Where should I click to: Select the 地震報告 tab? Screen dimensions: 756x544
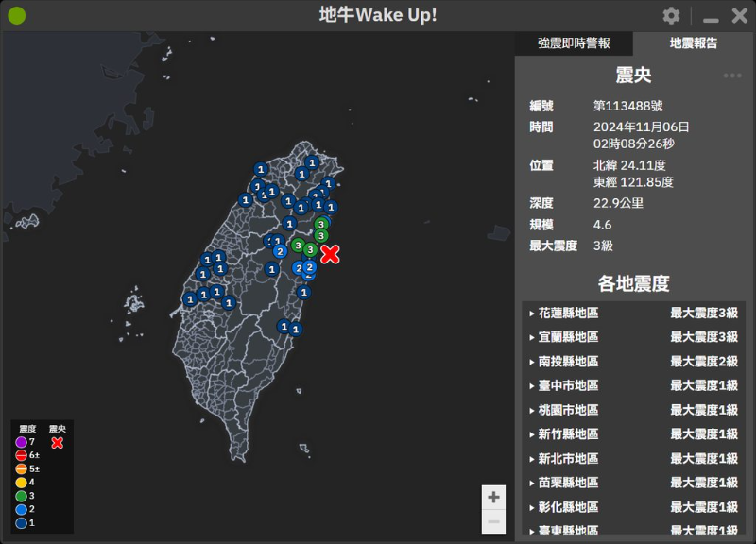pyautogui.click(x=693, y=43)
